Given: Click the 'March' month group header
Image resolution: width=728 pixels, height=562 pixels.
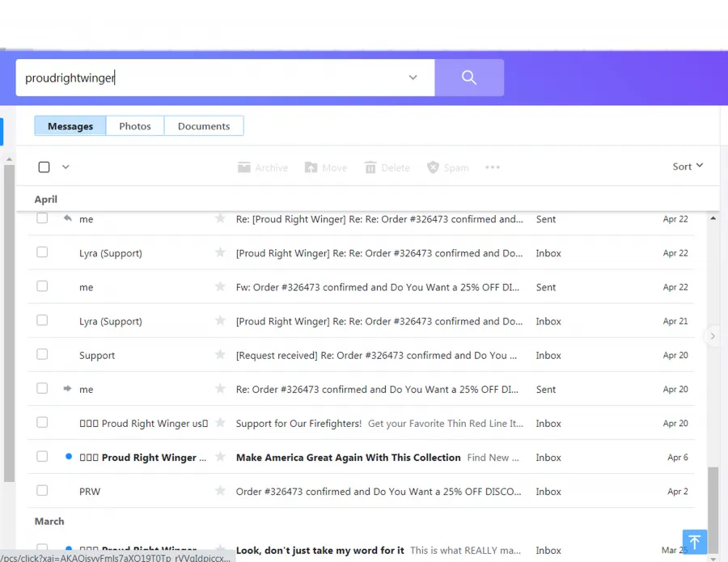Looking at the screenshot, I should (49, 521).
